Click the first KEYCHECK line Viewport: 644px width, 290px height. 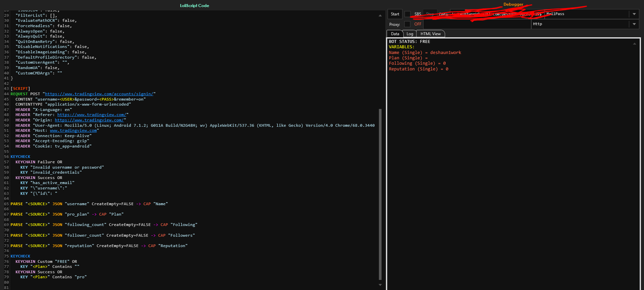[x=21, y=157]
